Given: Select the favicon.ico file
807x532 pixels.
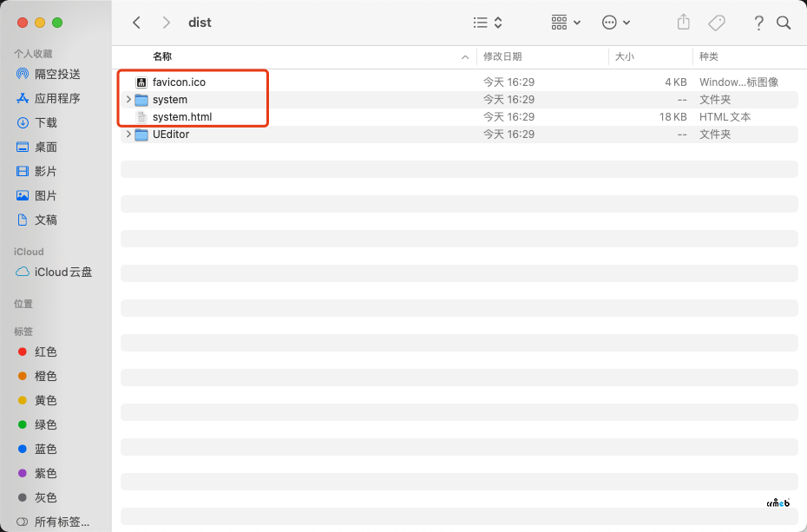Looking at the screenshot, I should point(179,82).
